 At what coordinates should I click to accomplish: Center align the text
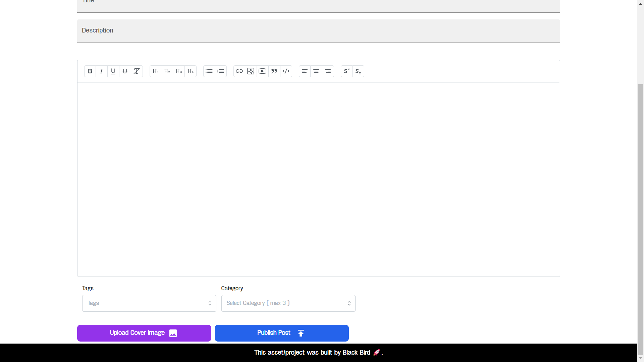pyautogui.click(x=316, y=71)
